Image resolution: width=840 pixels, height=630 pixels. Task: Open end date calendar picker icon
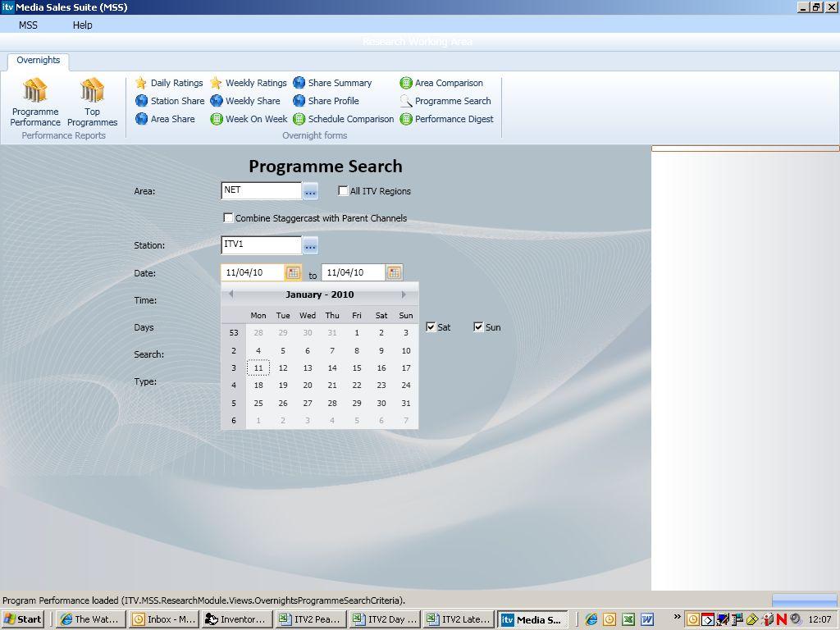pyautogui.click(x=394, y=272)
